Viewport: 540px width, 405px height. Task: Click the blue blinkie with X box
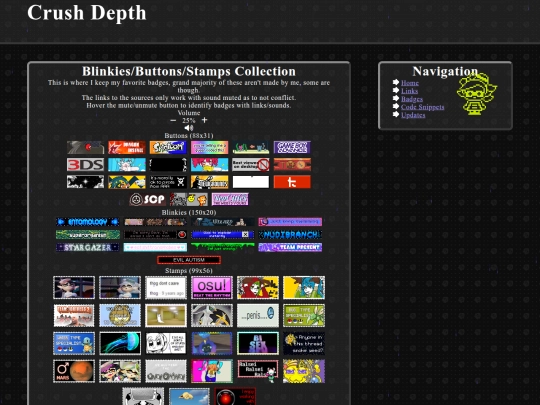223,235
